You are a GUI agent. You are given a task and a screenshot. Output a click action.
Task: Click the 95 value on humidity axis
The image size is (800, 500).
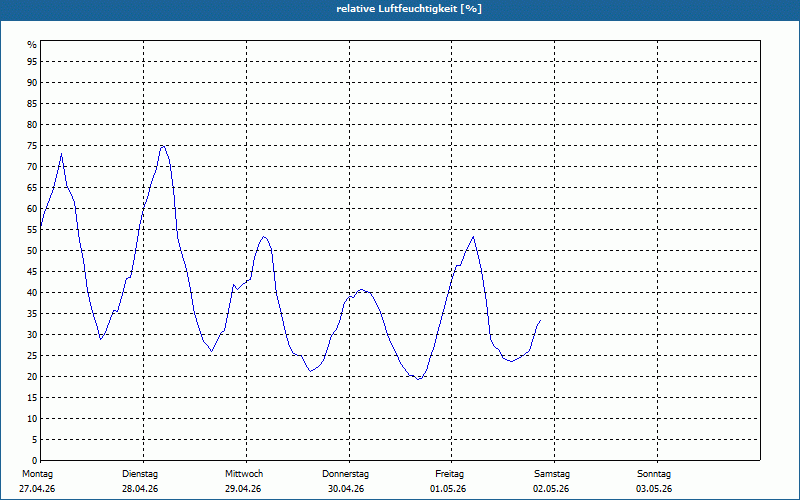(x=32, y=62)
